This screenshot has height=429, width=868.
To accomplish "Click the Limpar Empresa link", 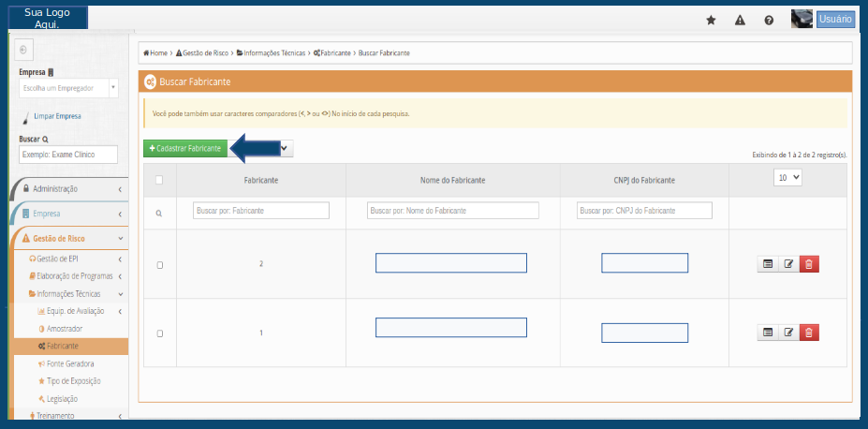I will pyautogui.click(x=57, y=116).
